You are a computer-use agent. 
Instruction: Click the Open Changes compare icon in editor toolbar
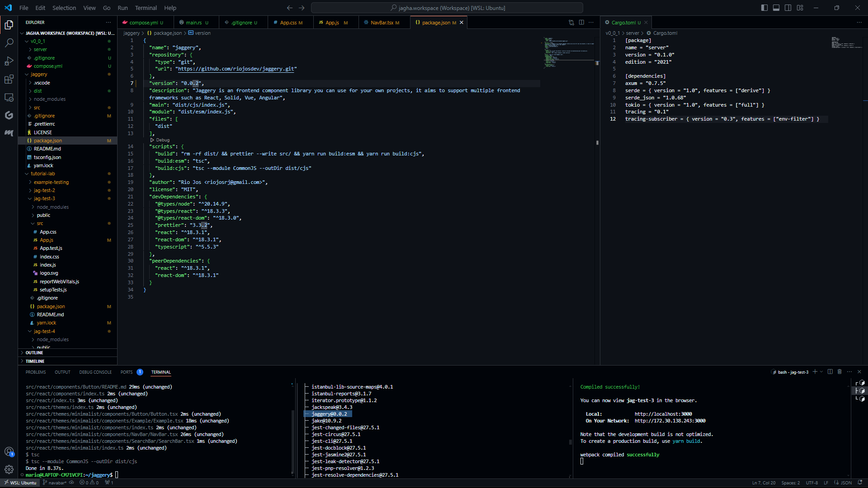pyautogui.click(x=571, y=23)
